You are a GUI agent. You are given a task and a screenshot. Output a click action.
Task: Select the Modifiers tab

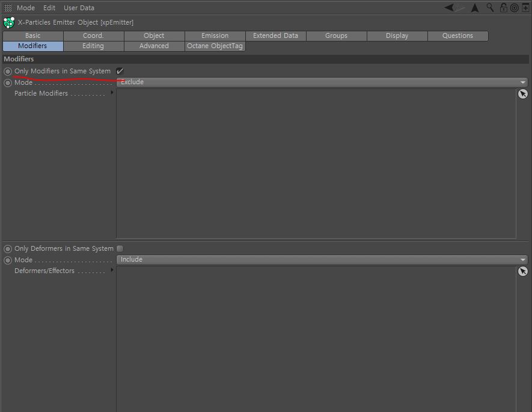click(33, 46)
